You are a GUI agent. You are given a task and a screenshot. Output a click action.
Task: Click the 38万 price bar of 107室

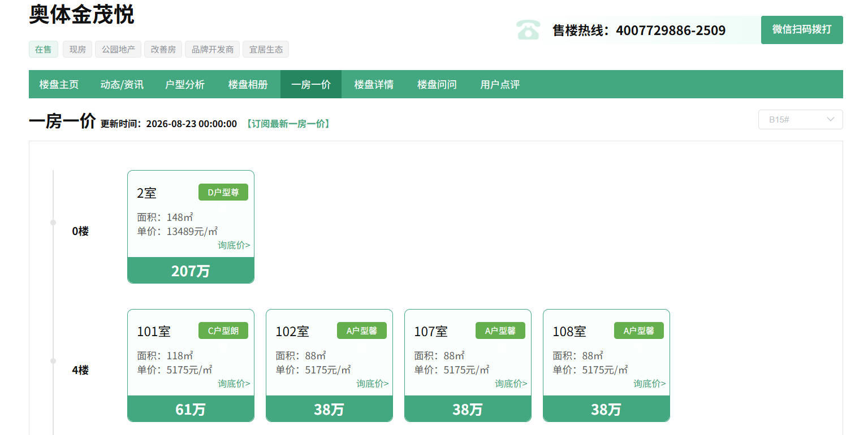pyautogui.click(x=468, y=409)
